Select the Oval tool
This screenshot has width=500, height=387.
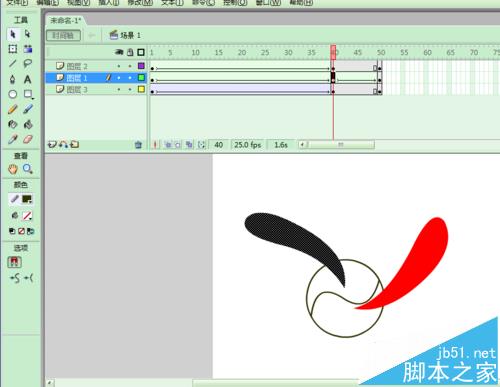(x=13, y=94)
